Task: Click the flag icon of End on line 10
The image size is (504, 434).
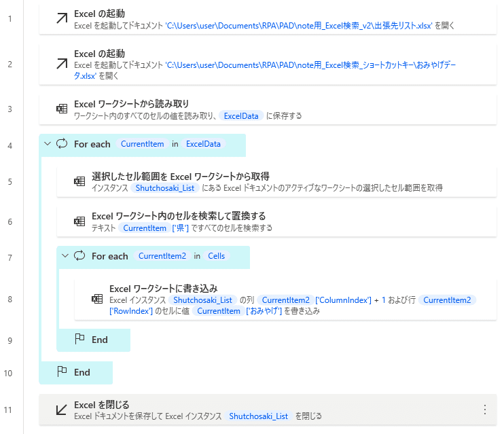Action: pyautogui.click(x=62, y=372)
